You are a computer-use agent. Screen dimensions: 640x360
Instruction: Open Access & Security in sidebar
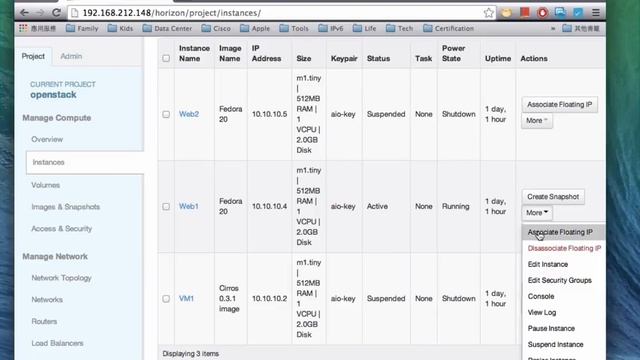coord(61,229)
